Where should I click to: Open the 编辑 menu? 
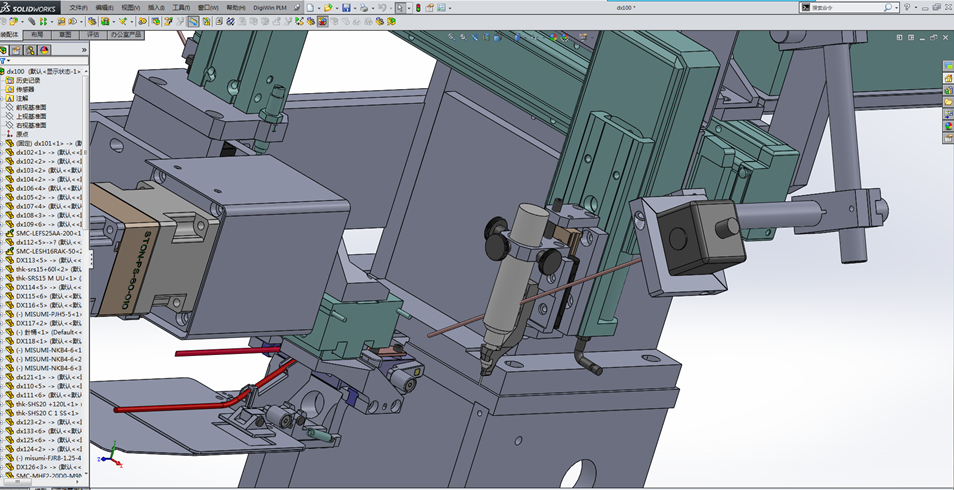point(104,8)
